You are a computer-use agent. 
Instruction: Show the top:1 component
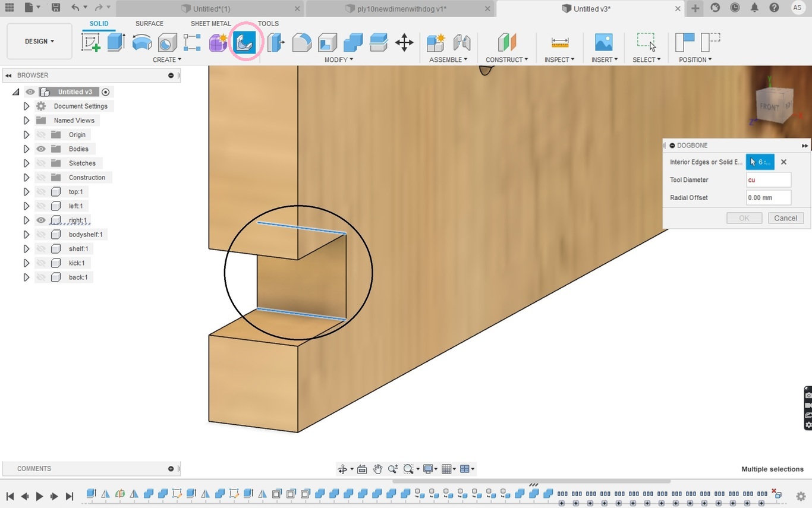pos(41,192)
